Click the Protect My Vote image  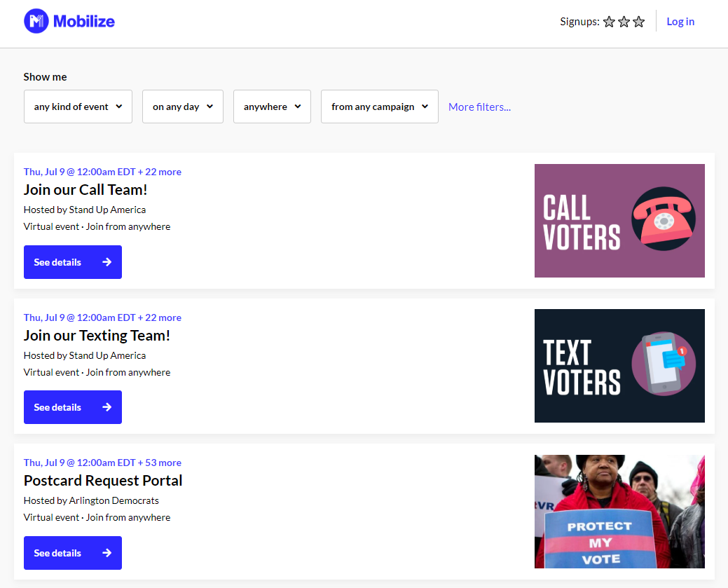click(619, 512)
